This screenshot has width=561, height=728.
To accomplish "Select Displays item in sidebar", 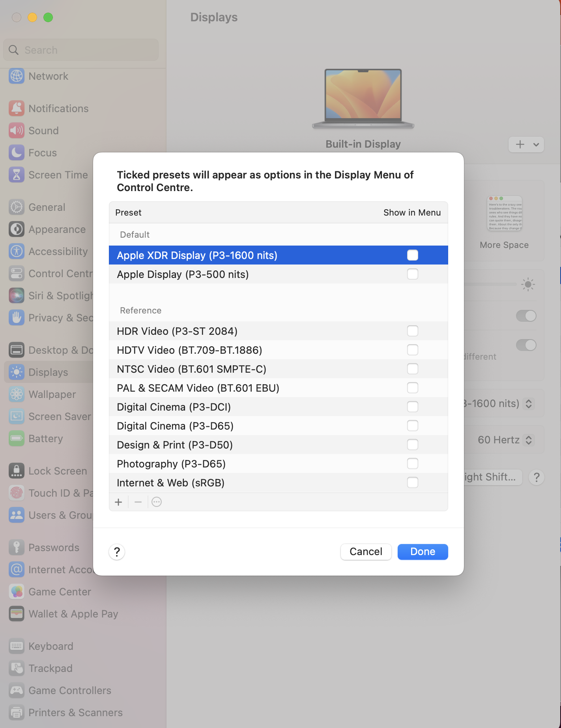I will [x=49, y=372].
